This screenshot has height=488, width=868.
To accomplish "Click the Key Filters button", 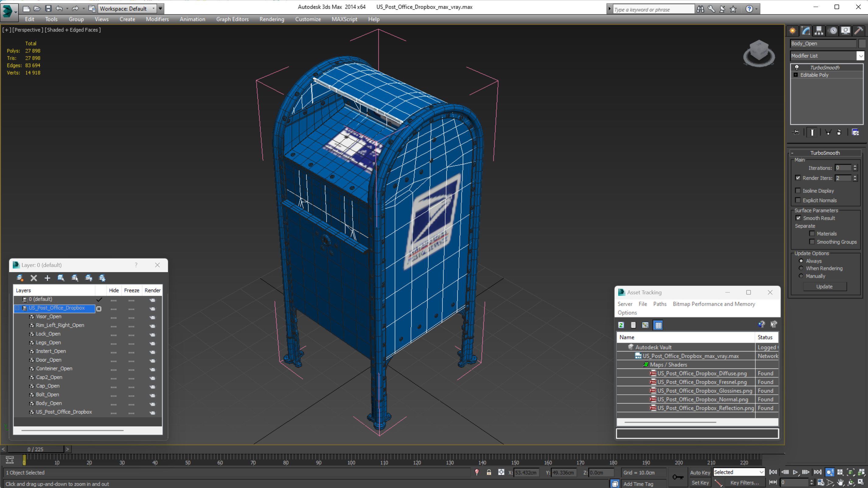I will click(744, 482).
